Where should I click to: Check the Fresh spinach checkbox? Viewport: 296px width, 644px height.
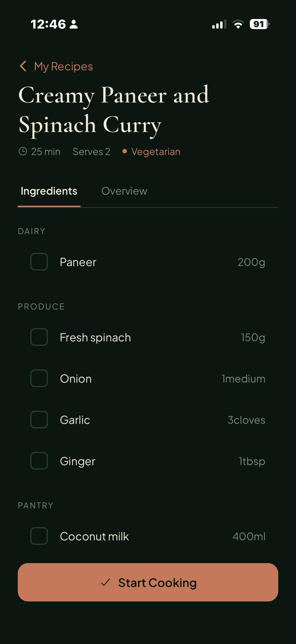(39, 337)
